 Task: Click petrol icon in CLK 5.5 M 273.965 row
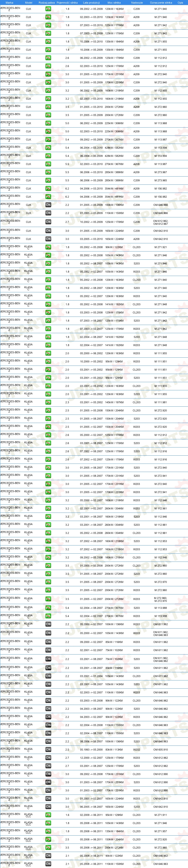click(x=48, y=181)
